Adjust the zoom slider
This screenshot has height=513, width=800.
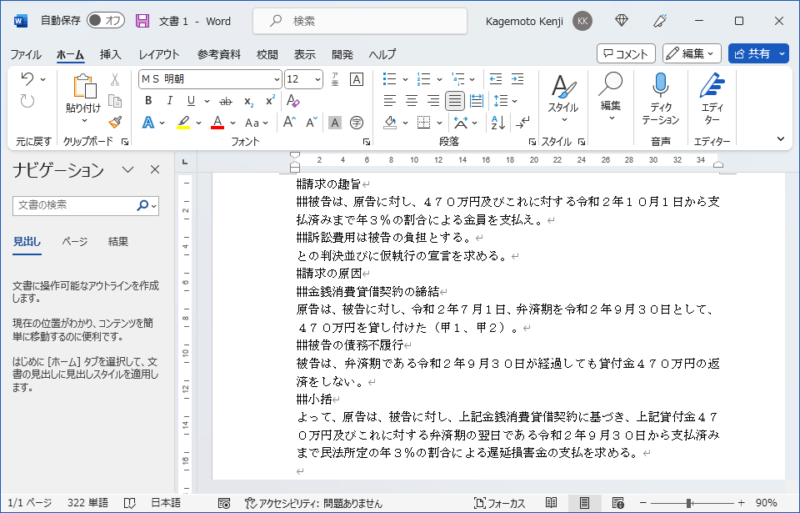coord(689,503)
